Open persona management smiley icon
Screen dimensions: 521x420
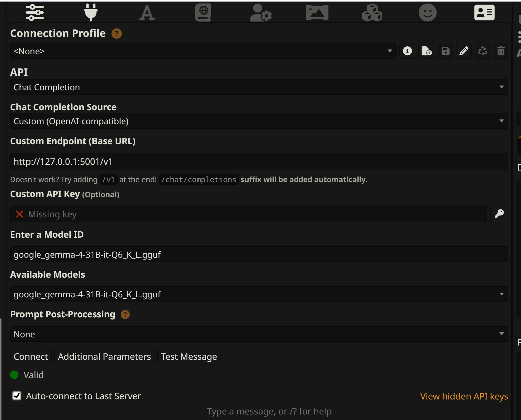click(428, 12)
